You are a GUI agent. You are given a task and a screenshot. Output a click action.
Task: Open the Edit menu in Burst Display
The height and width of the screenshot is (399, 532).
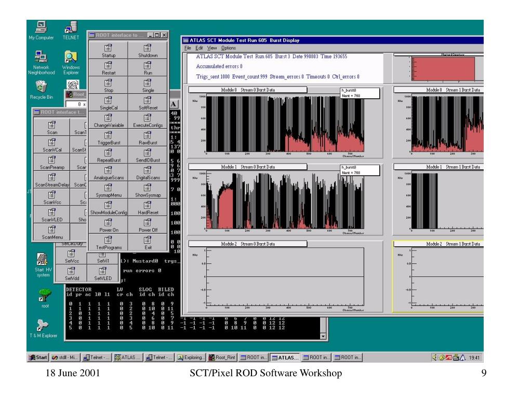(199, 48)
